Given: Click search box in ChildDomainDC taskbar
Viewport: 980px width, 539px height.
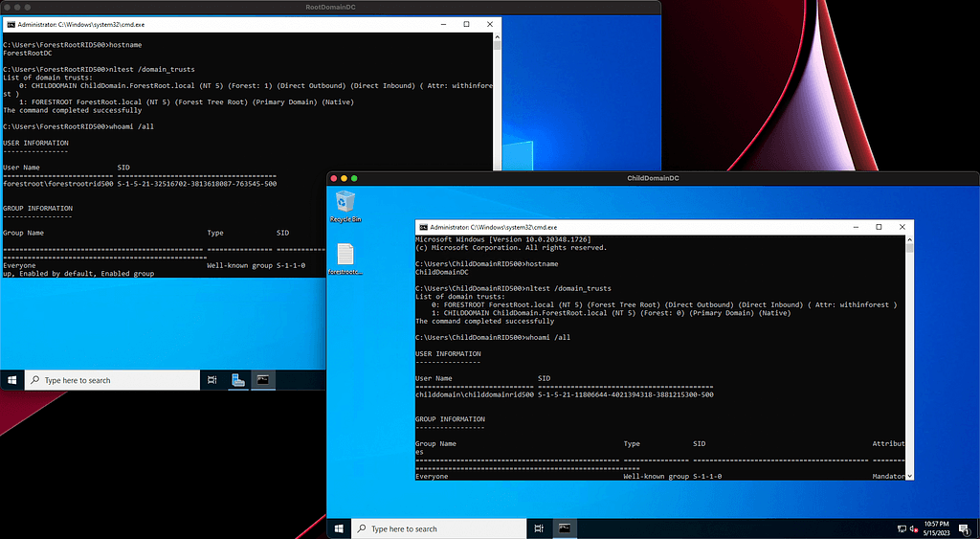Looking at the screenshot, I should (439, 528).
